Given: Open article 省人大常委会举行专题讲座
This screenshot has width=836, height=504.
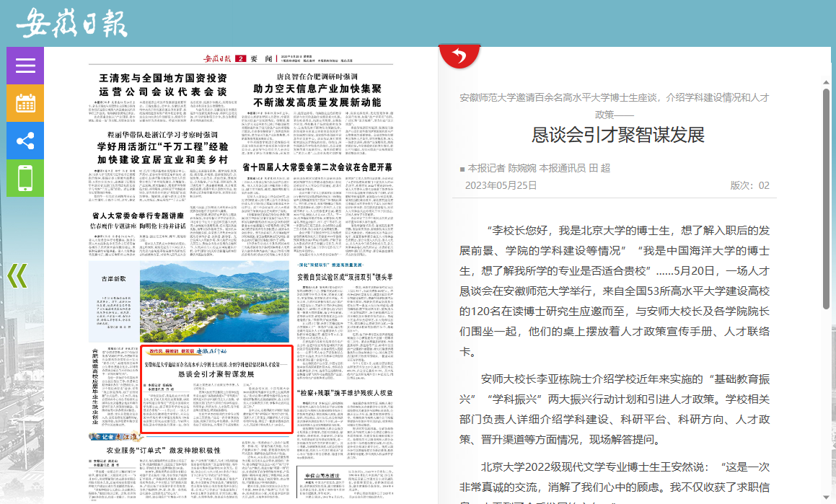Looking at the screenshot, I should coord(138,216).
